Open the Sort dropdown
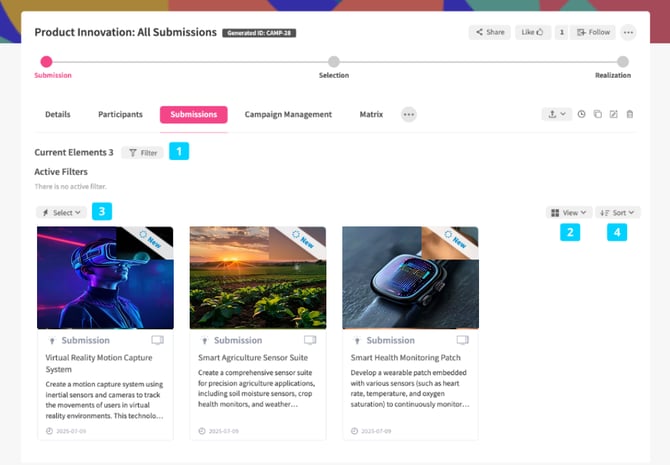This screenshot has width=670, height=465. tap(617, 212)
